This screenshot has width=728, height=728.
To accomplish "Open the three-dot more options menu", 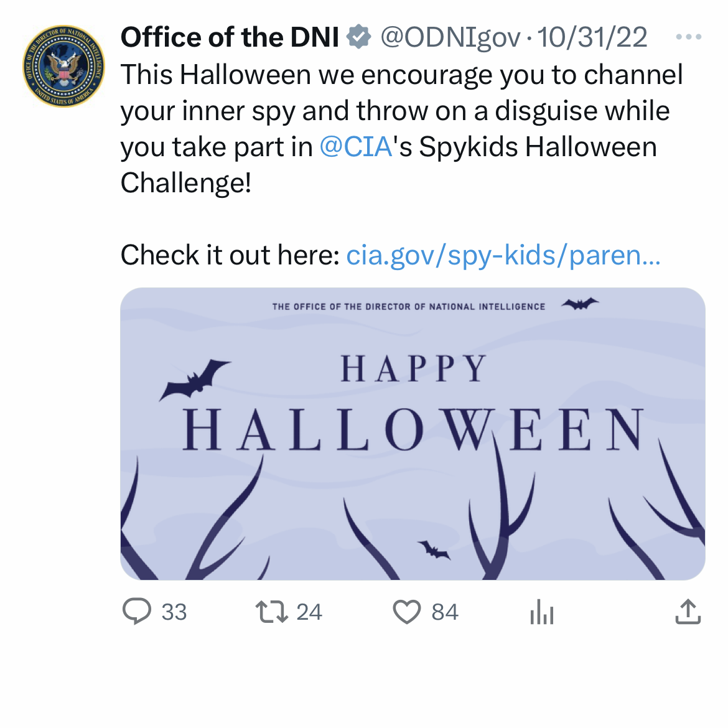I will pos(688,37).
